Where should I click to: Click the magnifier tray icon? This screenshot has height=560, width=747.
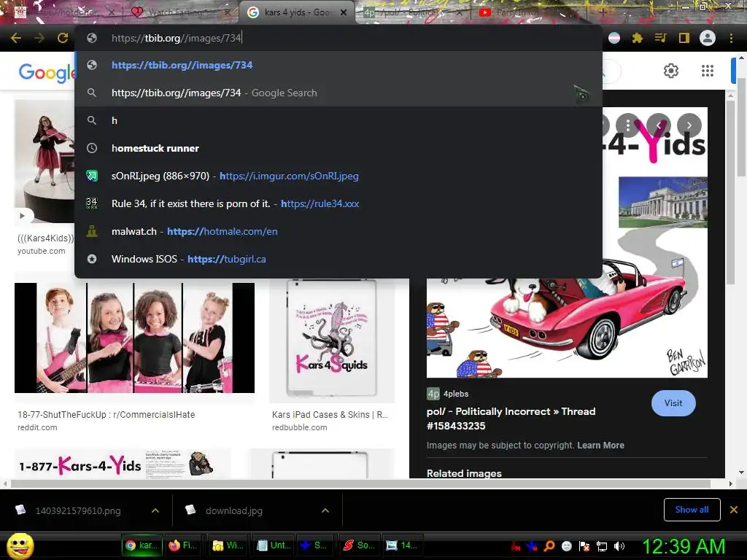coord(549,546)
